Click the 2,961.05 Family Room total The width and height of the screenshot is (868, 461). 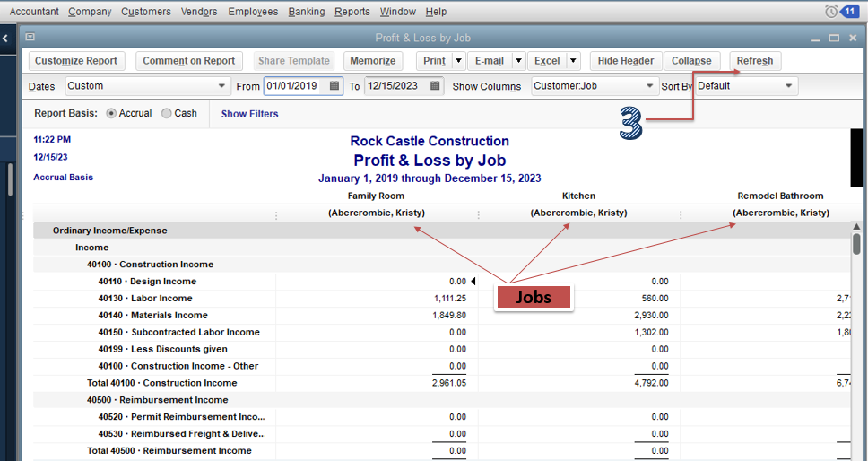(449, 383)
